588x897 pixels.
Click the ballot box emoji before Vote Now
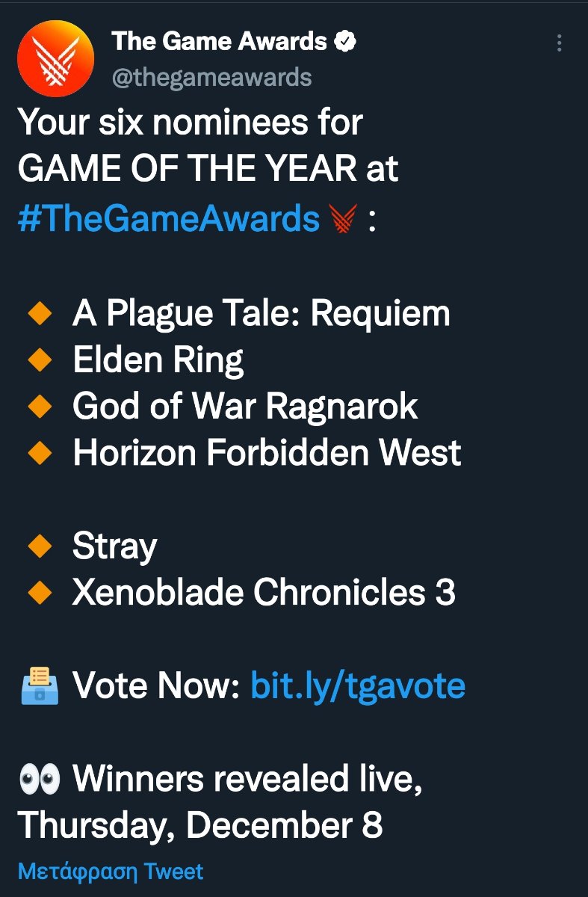tap(39, 685)
